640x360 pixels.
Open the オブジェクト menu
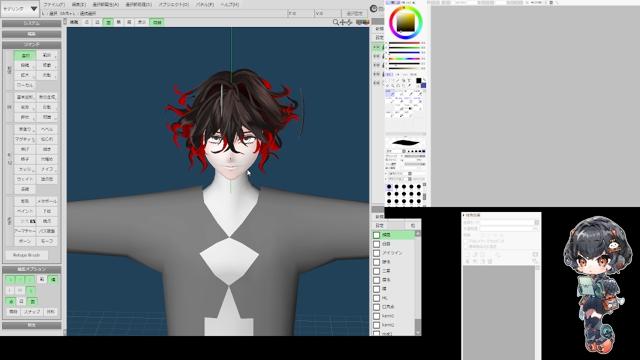[x=173, y=4]
